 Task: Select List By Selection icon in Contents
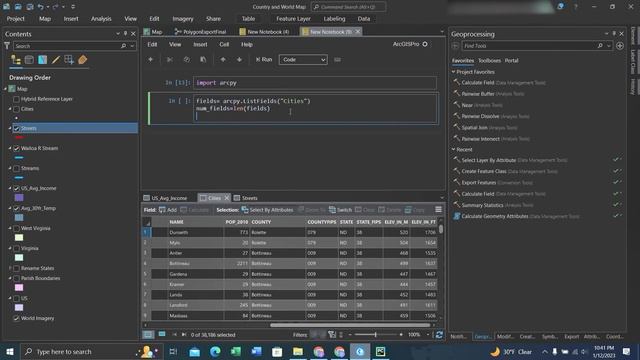(x=42, y=60)
